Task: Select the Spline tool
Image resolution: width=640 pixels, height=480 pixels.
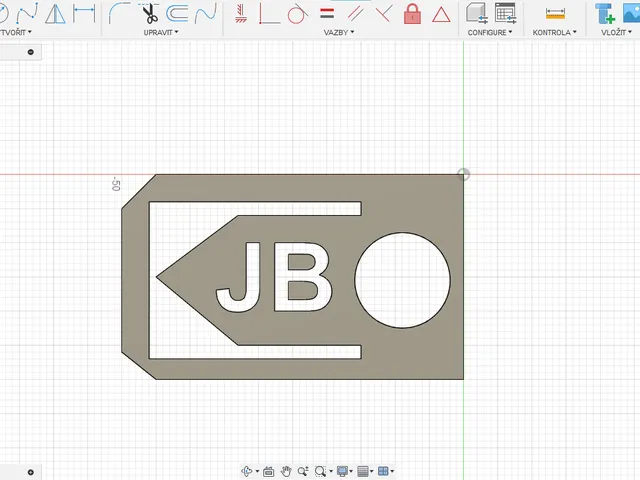Action: coord(27,13)
